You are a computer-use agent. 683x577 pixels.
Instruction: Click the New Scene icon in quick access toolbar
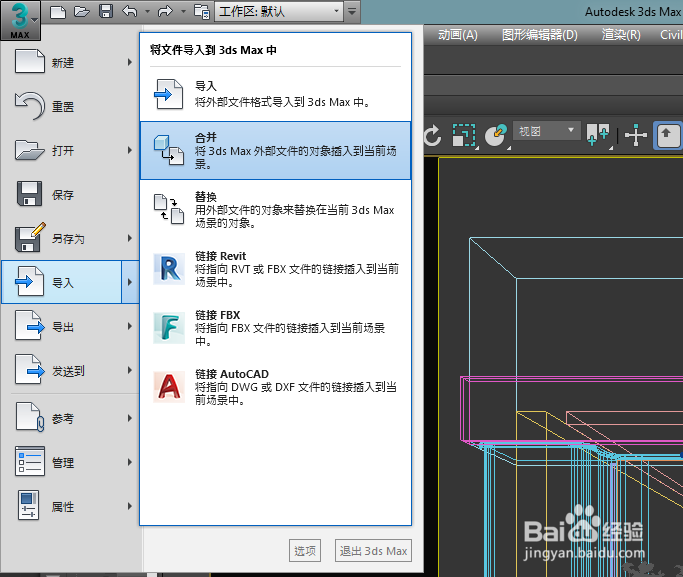57,11
